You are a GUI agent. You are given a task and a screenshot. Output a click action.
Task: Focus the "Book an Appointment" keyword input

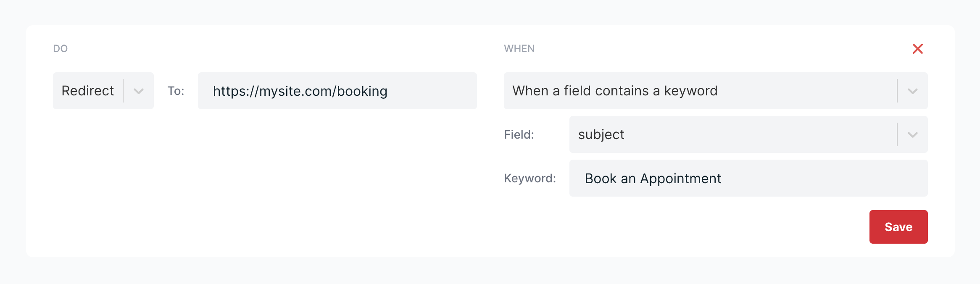tap(748, 178)
